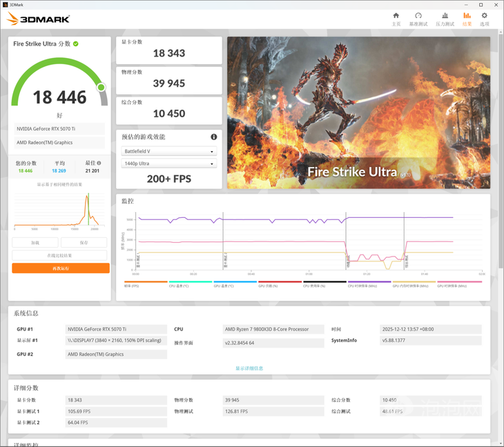Click the 加载 load button
The height and width of the screenshot is (447, 504).
coord(35,243)
